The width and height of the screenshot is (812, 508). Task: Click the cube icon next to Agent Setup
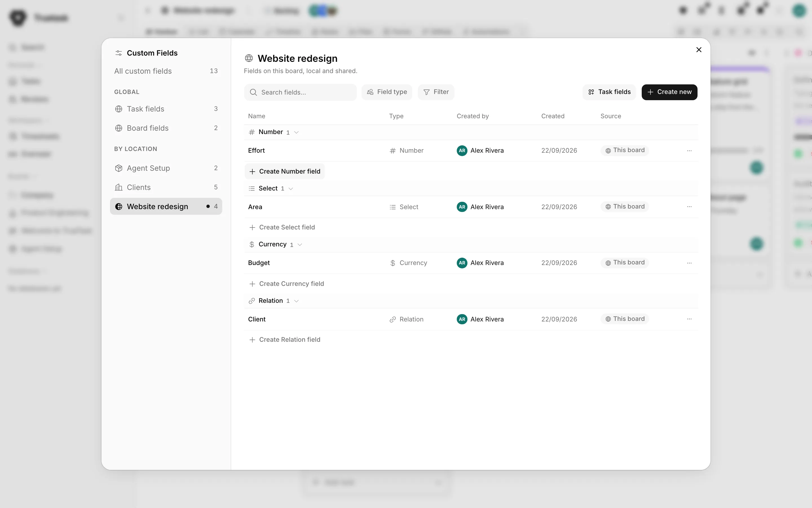[x=118, y=168]
